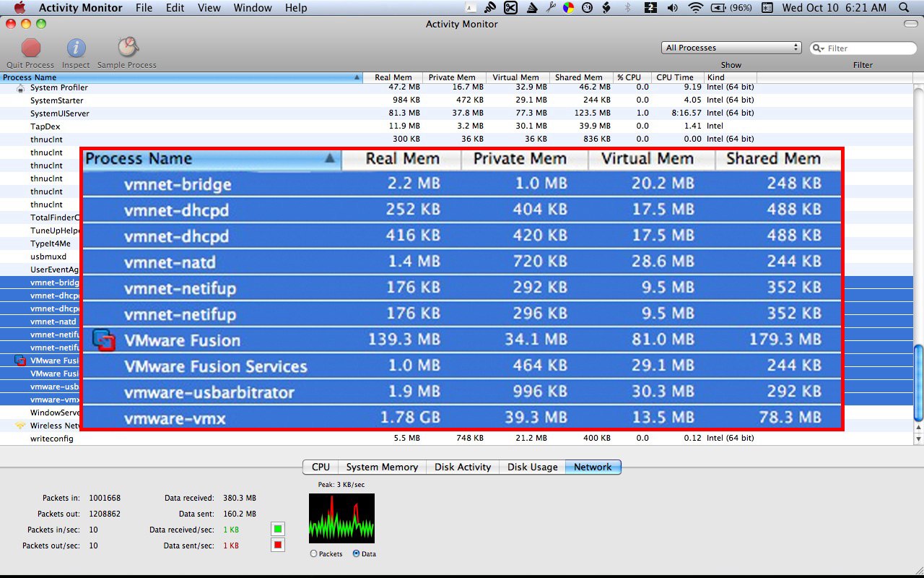Click the Wi-Fi status icon
This screenshot has height=578, width=924.
[695, 8]
